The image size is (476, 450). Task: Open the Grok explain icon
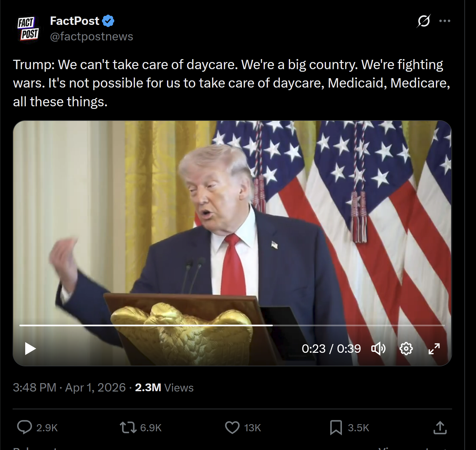424,21
